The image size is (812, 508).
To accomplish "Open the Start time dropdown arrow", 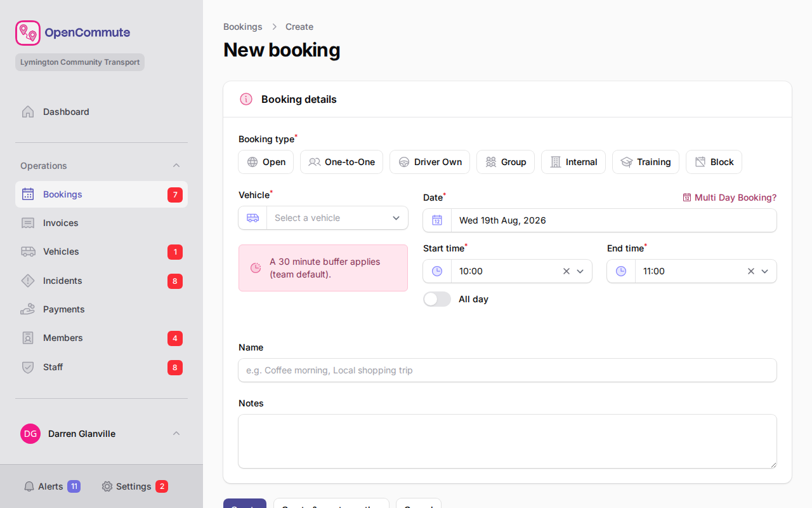I will coord(580,271).
